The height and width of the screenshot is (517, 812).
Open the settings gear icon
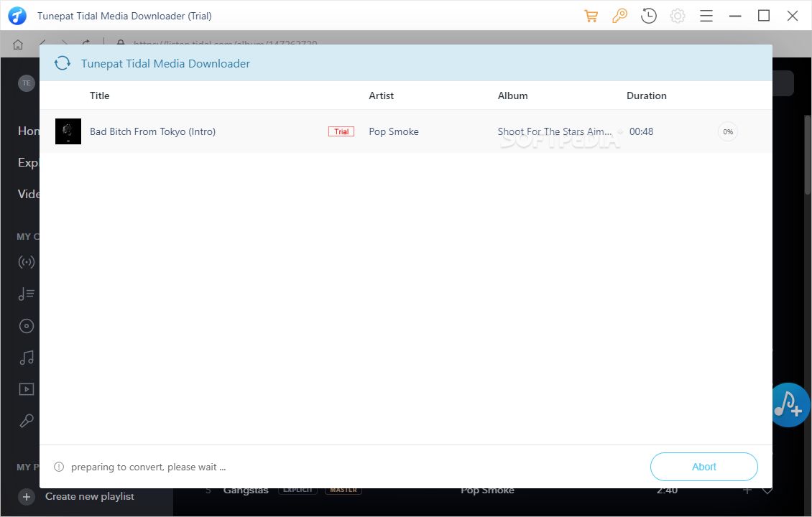click(x=678, y=16)
